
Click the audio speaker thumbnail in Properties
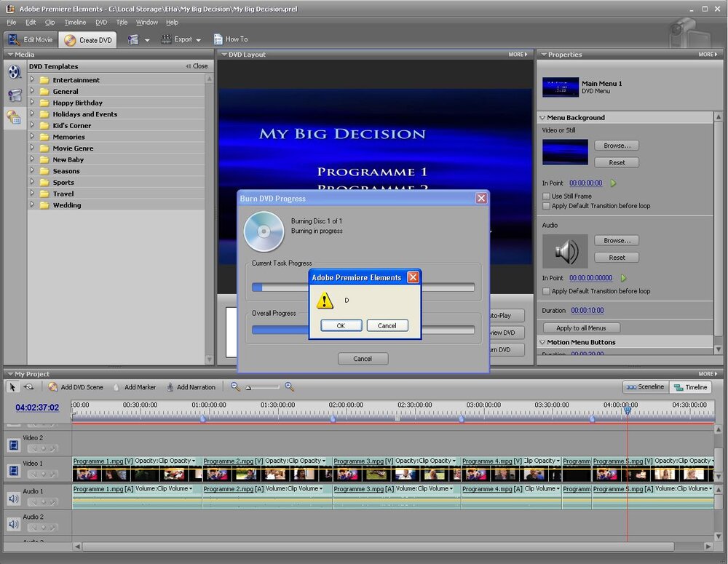pyautogui.click(x=565, y=251)
